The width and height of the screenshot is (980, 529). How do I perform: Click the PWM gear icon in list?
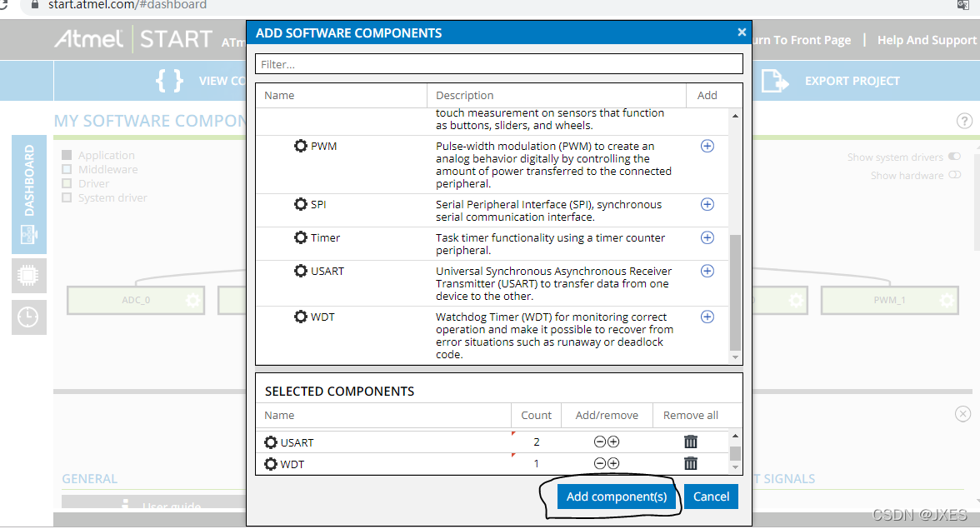301,146
